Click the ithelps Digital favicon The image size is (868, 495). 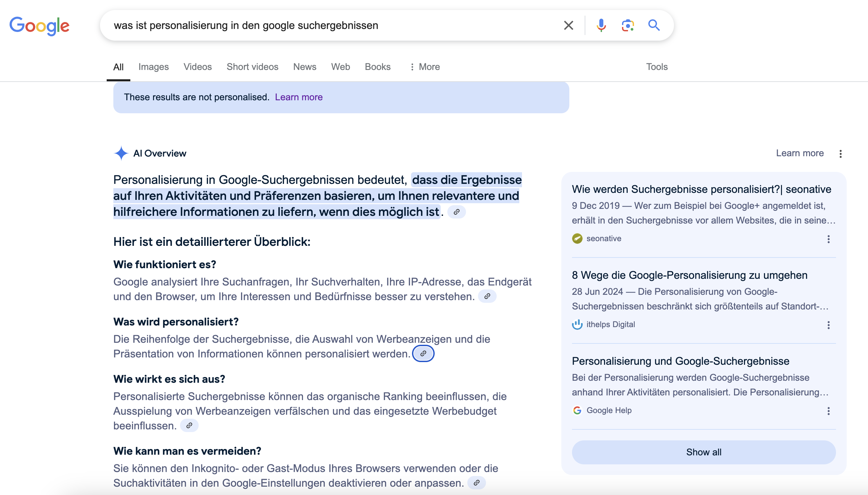577,324
